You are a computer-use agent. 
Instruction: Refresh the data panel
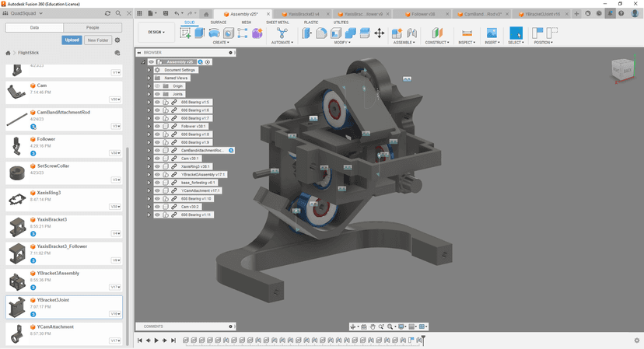tap(107, 13)
